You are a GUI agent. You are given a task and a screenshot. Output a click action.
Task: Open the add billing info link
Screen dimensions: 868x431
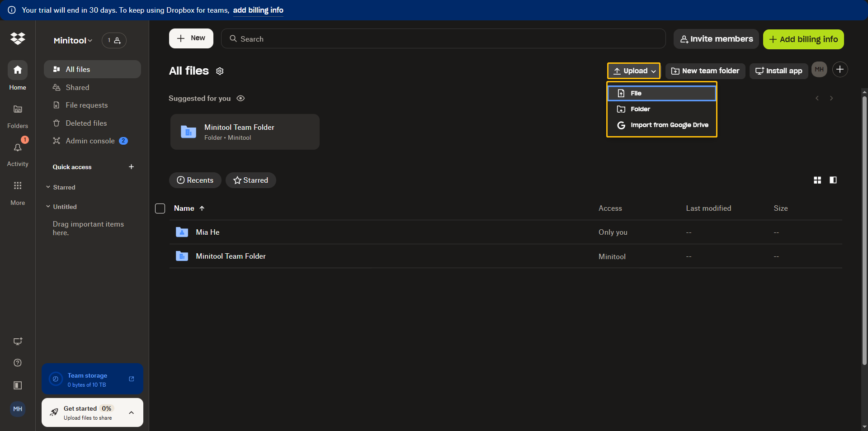pyautogui.click(x=258, y=10)
